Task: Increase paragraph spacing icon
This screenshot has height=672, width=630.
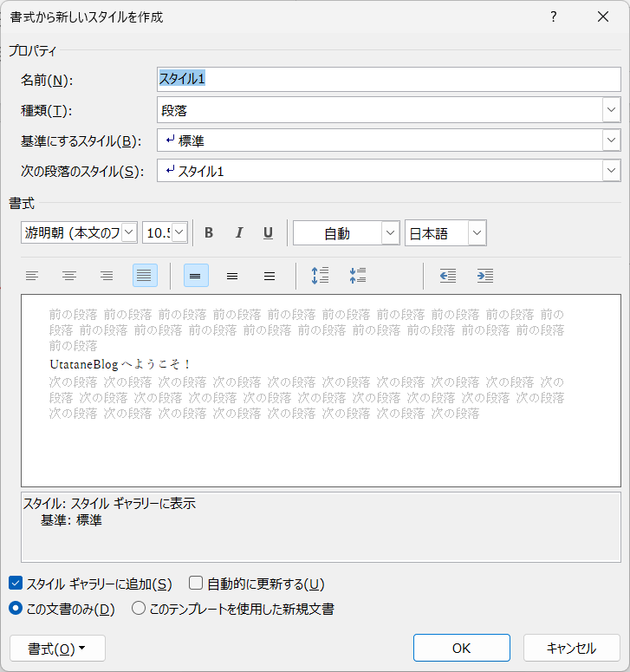Action: tap(320, 276)
